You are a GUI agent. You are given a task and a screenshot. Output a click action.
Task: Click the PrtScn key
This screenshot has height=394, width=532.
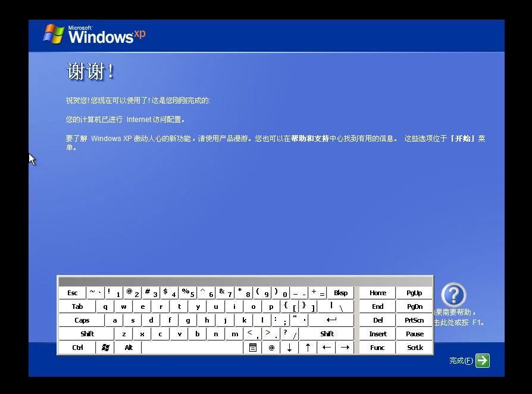(414, 320)
